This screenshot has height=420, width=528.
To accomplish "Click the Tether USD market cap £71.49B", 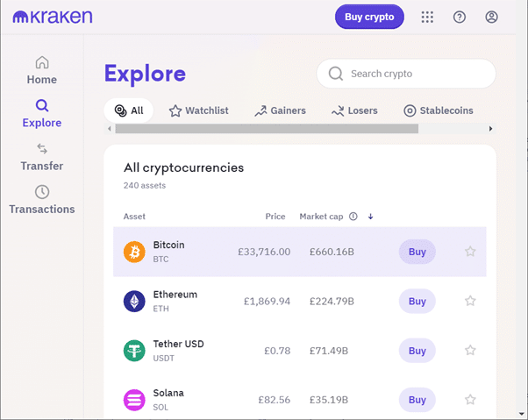I will [x=329, y=351].
